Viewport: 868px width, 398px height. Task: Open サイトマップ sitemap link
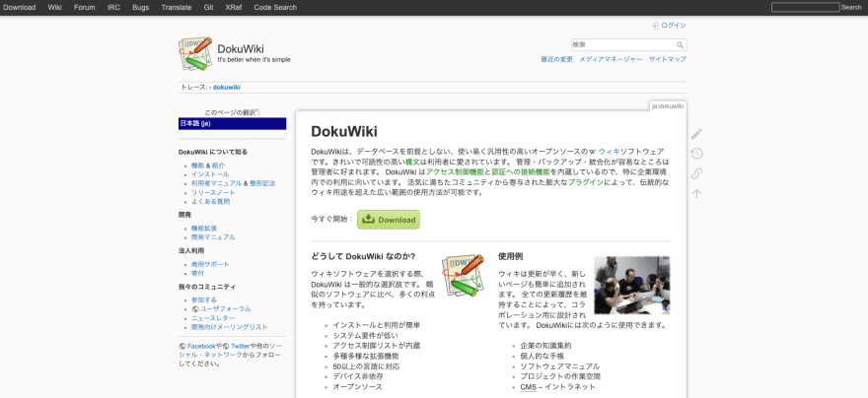(668, 59)
